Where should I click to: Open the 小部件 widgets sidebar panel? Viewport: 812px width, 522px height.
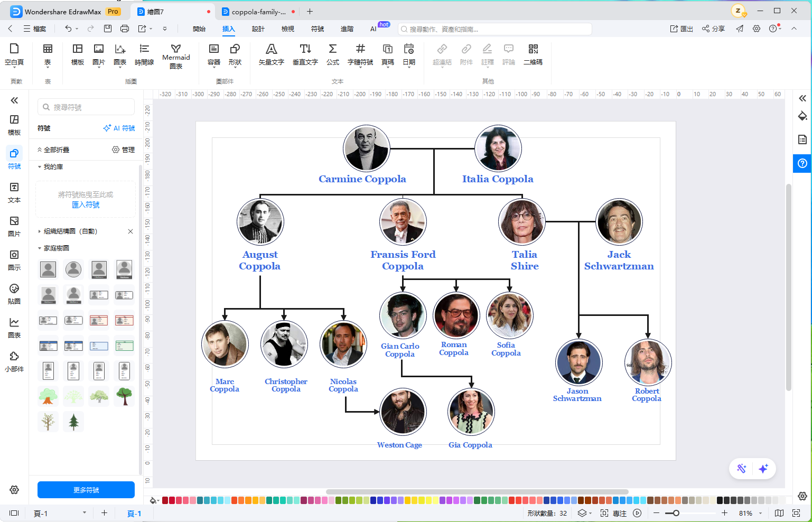tap(14, 361)
